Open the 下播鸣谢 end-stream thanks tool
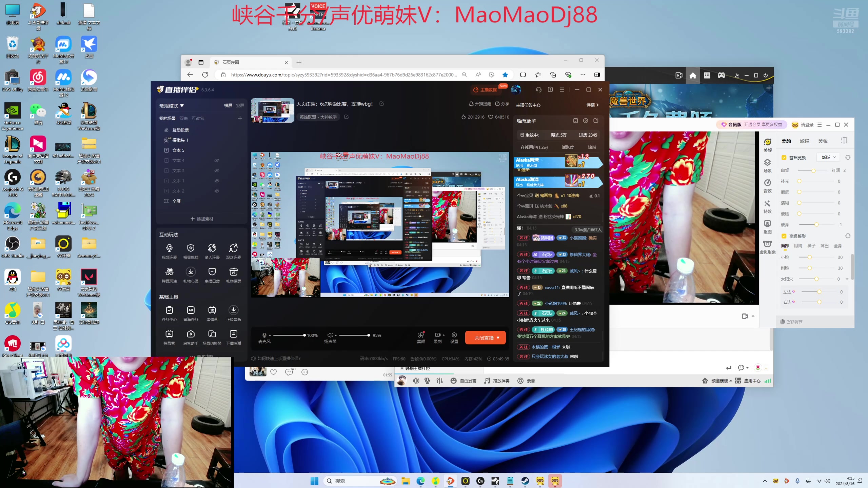The image size is (868, 488). point(233,338)
